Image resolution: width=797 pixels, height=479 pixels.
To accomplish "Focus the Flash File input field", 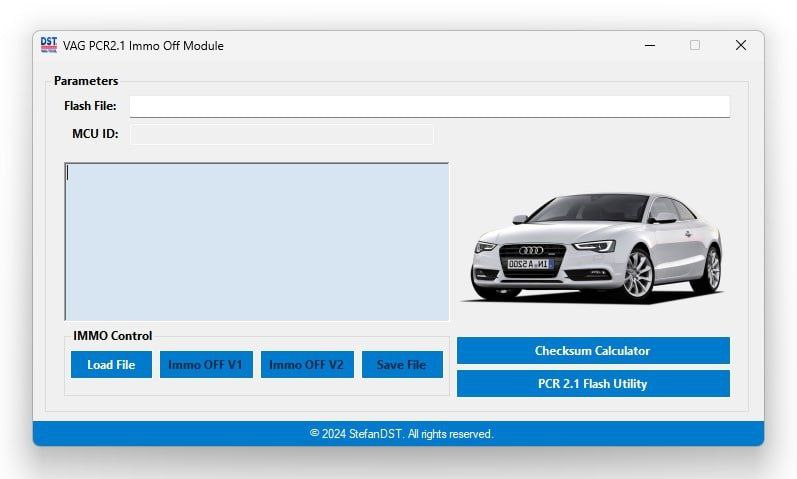I will [429, 106].
